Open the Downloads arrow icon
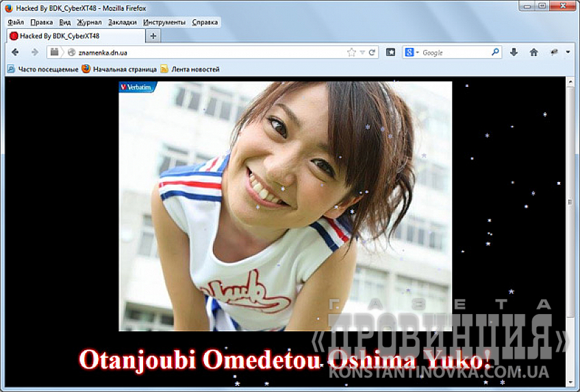This screenshot has width=580, height=392. 514,52
